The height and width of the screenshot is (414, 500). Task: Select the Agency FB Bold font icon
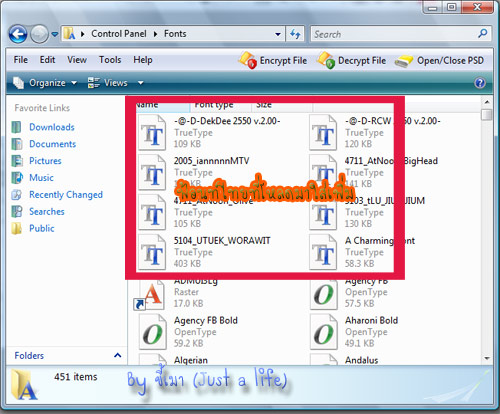[152, 332]
